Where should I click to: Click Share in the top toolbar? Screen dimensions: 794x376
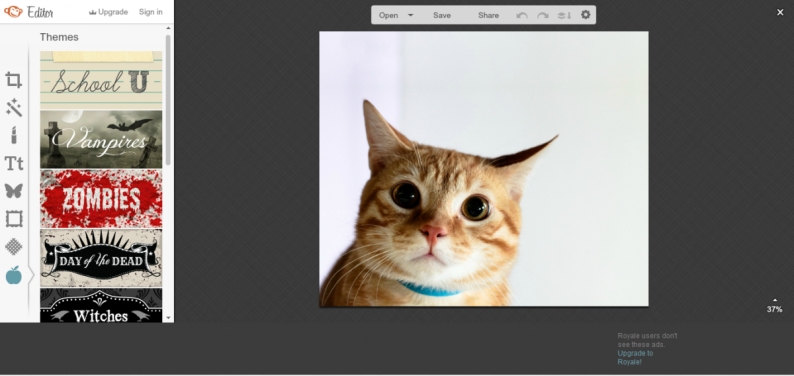[489, 15]
